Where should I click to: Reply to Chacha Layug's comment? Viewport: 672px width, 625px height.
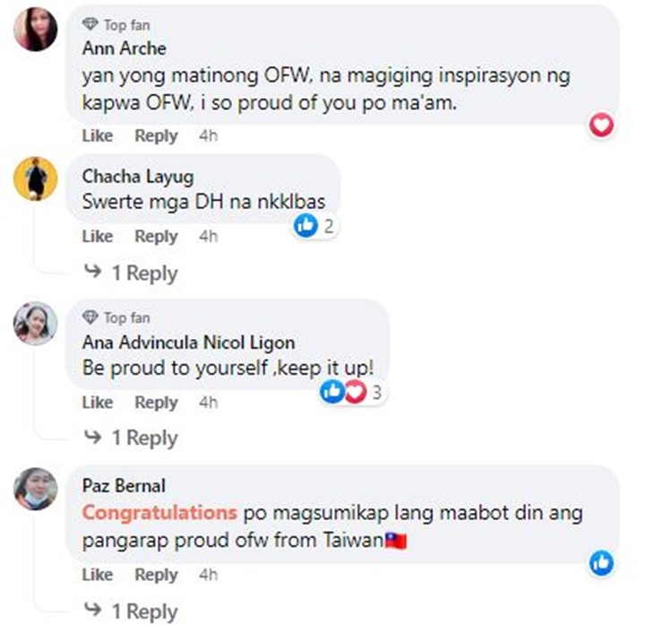pyautogui.click(x=157, y=236)
